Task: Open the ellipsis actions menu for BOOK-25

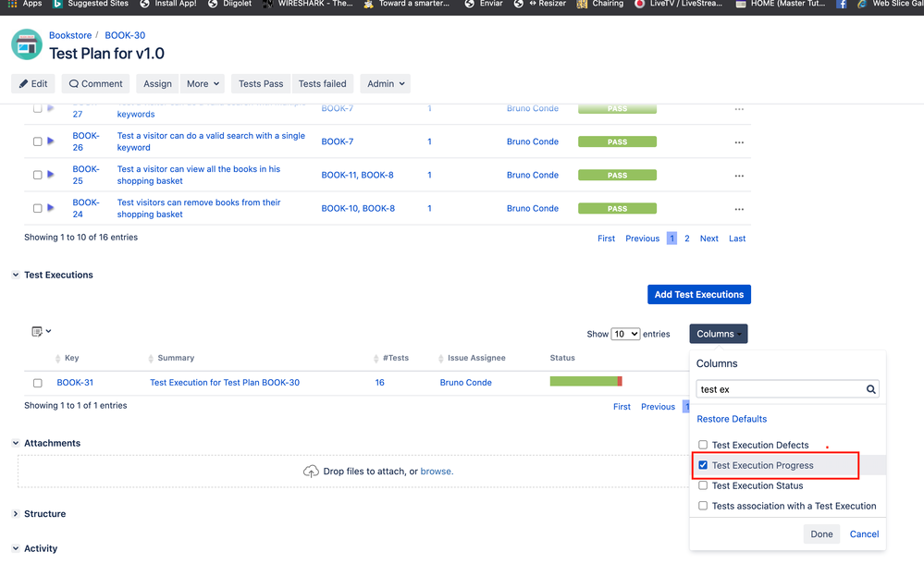Action: [x=739, y=176]
